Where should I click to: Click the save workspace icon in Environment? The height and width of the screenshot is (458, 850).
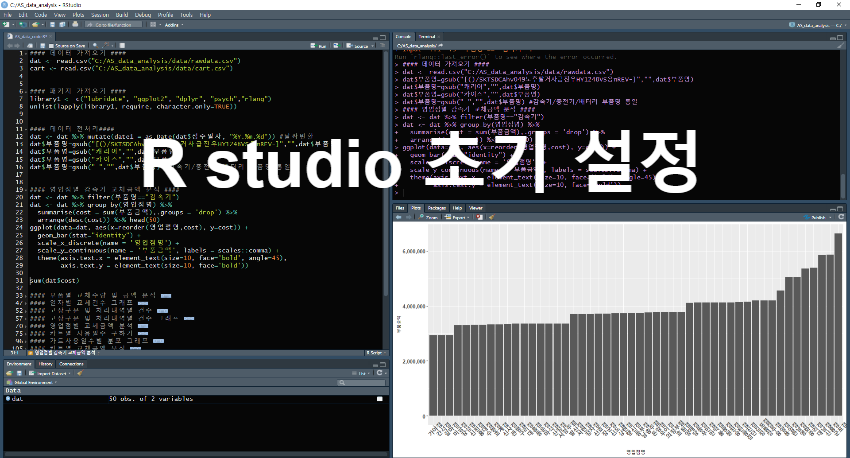tap(19, 373)
